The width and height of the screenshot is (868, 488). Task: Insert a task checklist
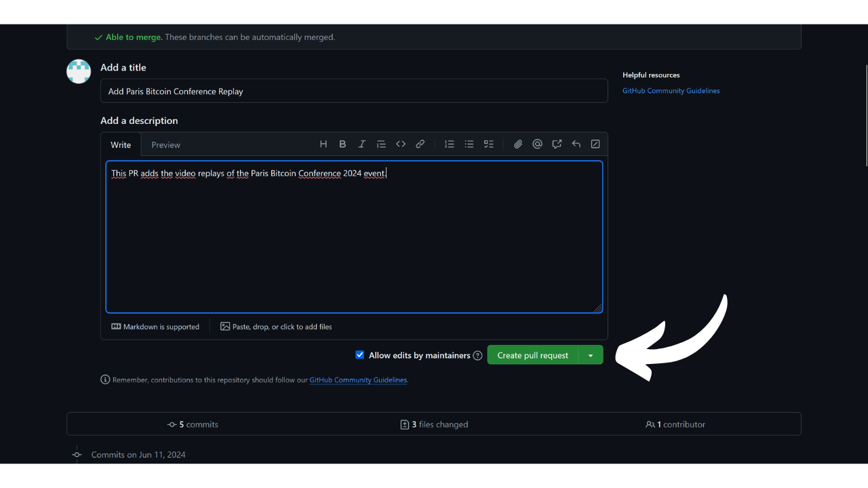pos(488,144)
